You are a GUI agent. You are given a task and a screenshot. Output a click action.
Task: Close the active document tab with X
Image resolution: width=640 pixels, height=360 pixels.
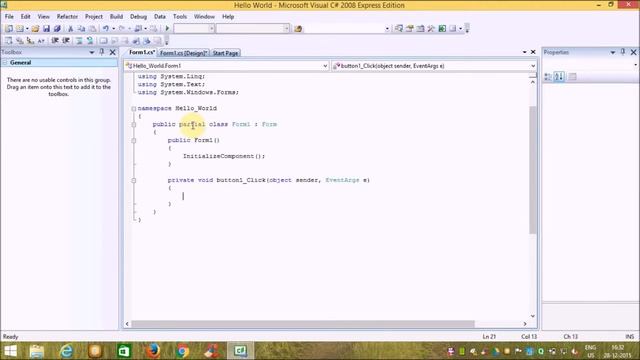click(x=533, y=52)
